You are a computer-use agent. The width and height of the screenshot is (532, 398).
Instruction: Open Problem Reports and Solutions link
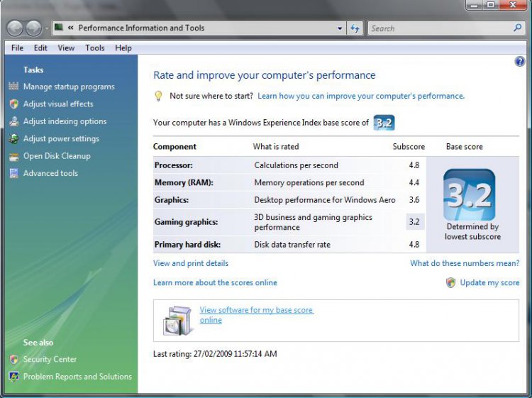click(x=77, y=377)
